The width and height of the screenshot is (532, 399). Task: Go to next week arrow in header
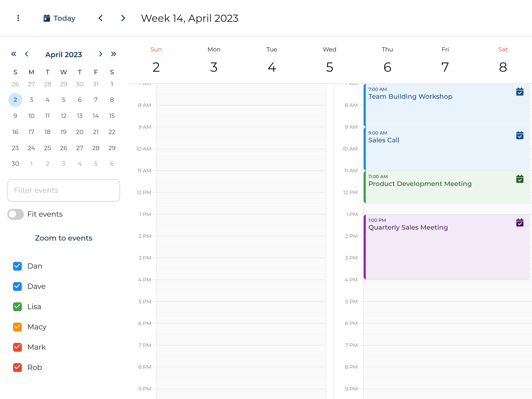click(123, 18)
